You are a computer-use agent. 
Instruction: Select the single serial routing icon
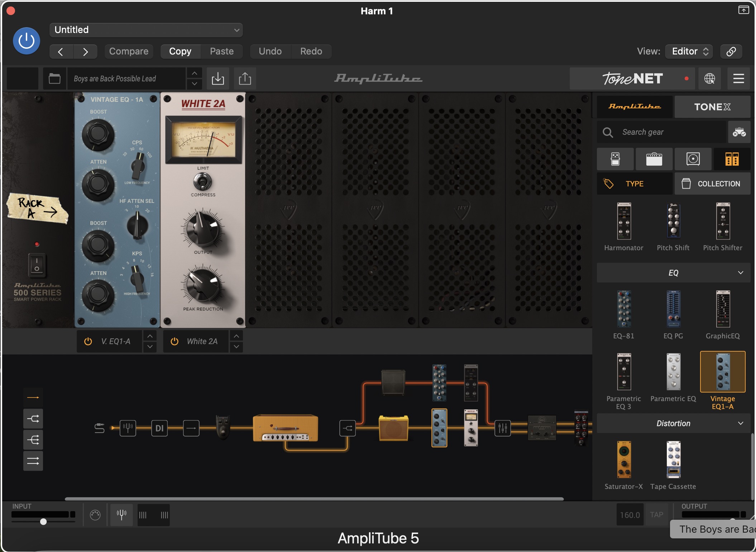(x=33, y=398)
